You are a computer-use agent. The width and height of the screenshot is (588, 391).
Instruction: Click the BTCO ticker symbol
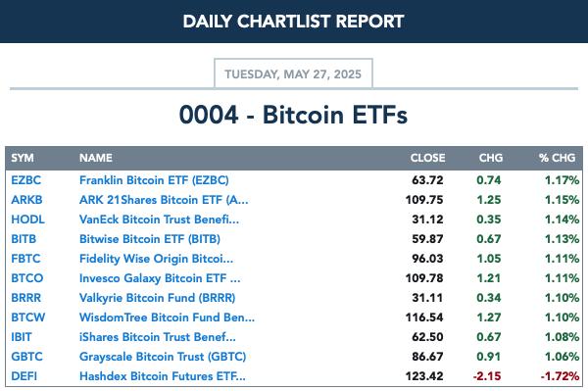coord(27,278)
